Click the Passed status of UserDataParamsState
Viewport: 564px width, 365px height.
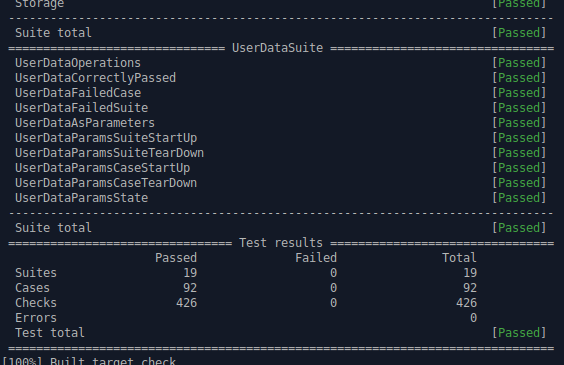(519, 198)
